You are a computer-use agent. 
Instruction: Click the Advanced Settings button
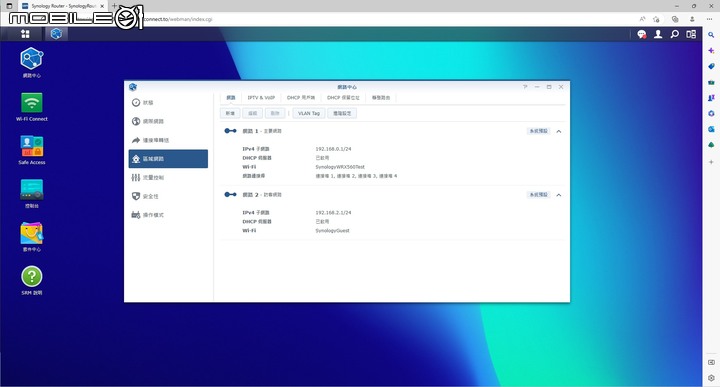tap(342, 113)
